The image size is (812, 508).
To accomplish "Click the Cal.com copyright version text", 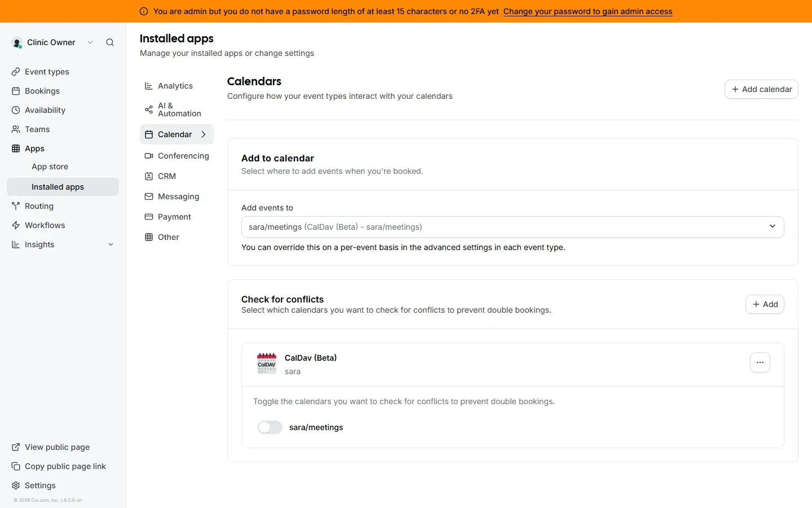I will [48, 500].
